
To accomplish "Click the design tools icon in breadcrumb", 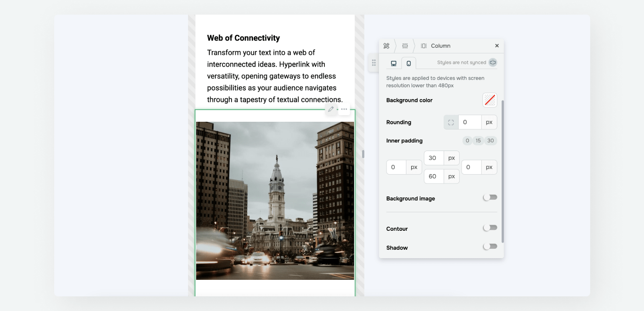I will (387, 46).
